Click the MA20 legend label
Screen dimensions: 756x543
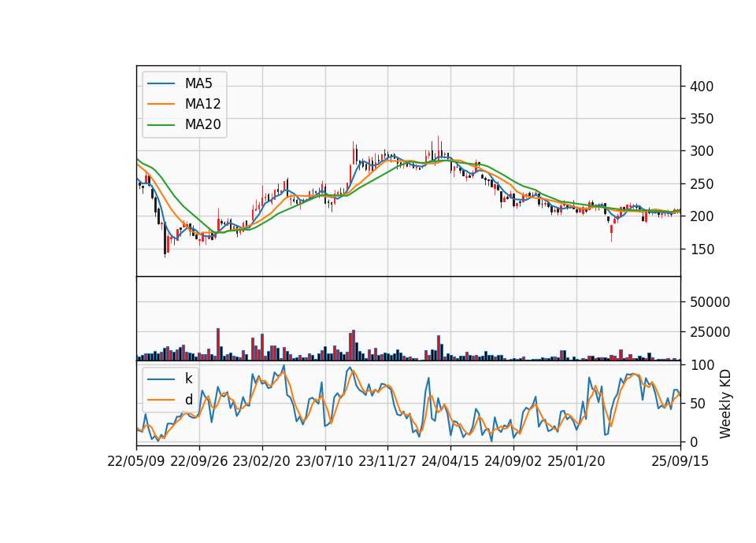click(202, 124)
